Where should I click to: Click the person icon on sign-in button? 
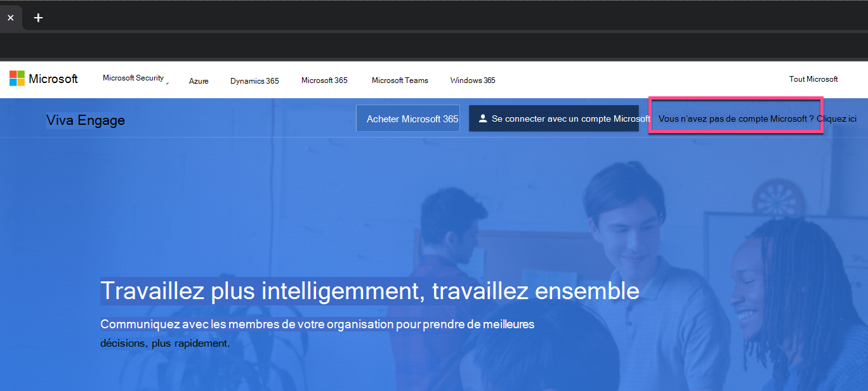[483, 119]
